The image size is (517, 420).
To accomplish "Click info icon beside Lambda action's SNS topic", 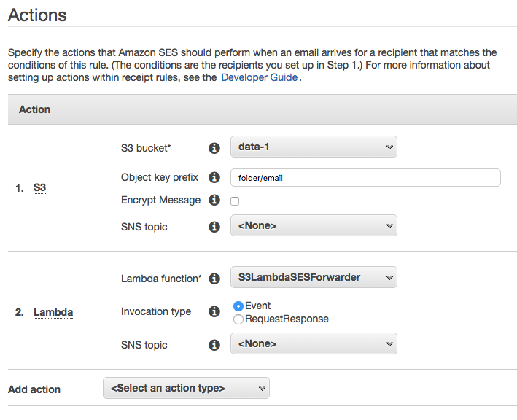I will [214, 345].
